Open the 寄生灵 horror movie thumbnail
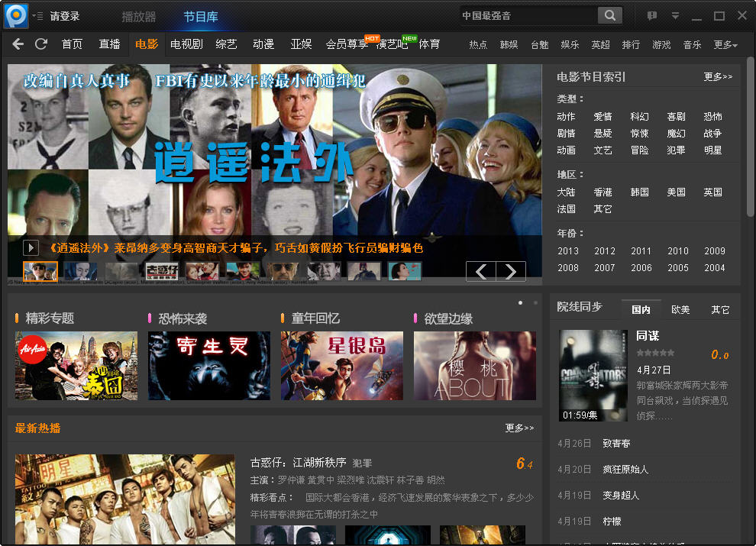 209,366
